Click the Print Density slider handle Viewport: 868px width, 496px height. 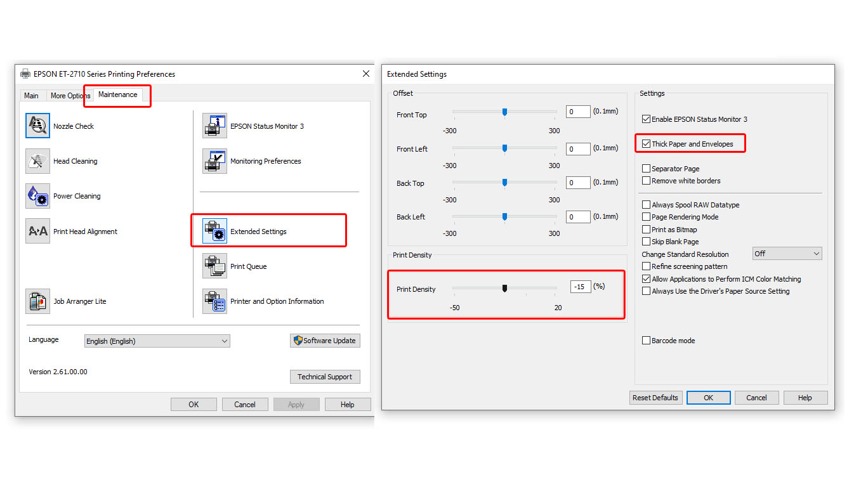click(505, 289)
